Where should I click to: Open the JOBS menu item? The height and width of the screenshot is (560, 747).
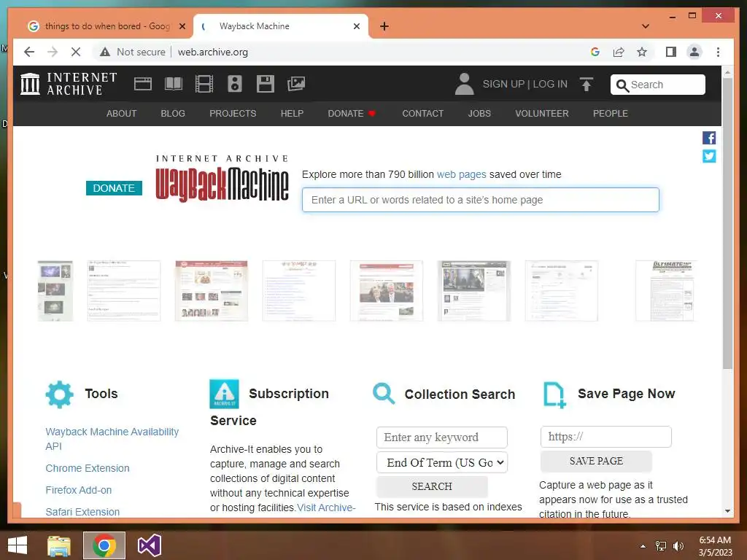coord(479,114)
